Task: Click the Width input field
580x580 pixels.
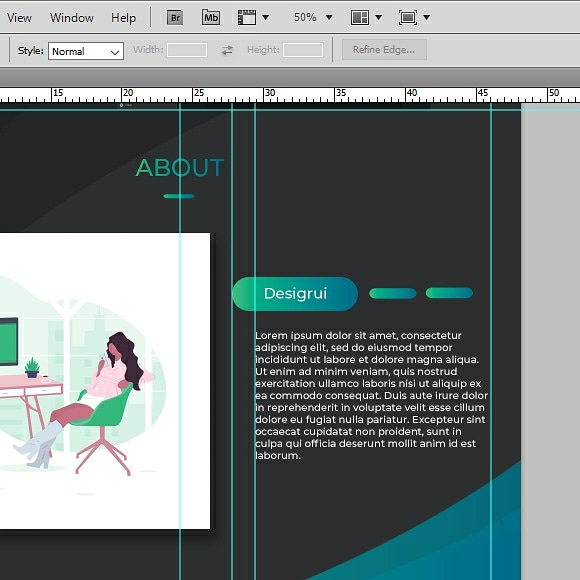Action: click(187, 50)
